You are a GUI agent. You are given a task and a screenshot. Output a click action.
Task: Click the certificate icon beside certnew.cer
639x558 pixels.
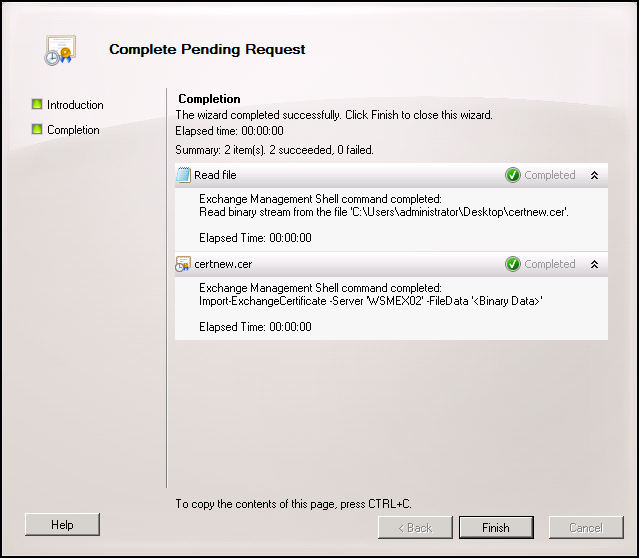pos(183,264)
